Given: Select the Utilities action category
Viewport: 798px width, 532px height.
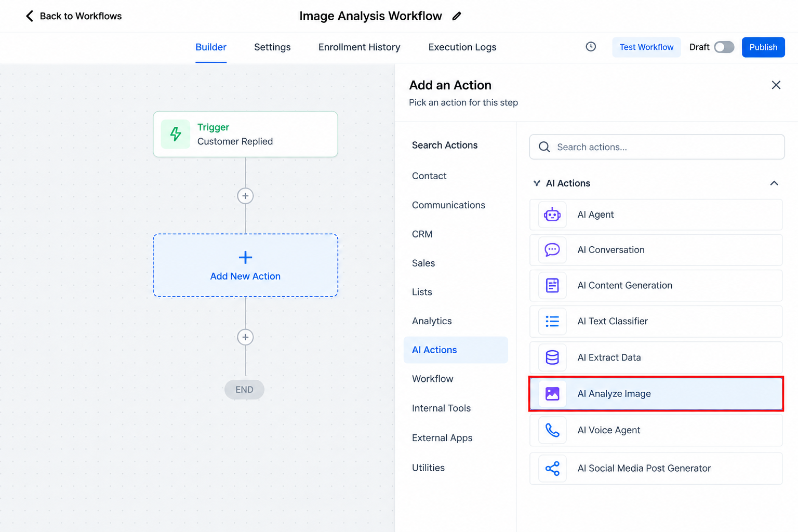Looking at the screenshot, I should (428, 468).
